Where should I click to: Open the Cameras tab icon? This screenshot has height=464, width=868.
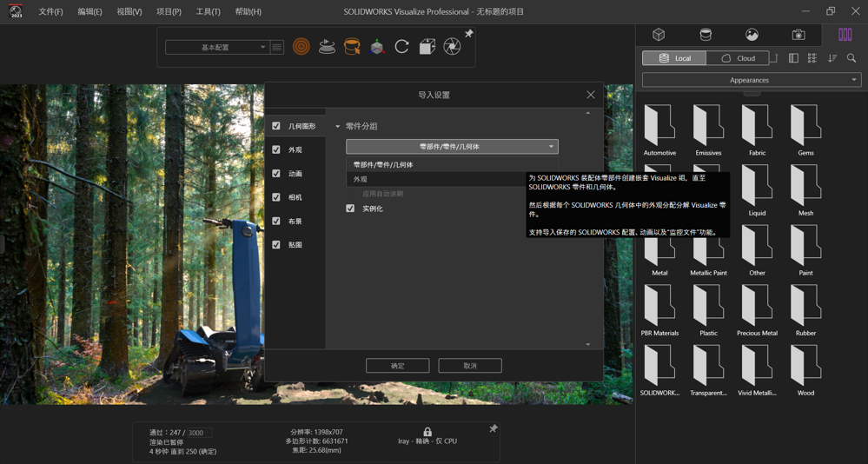pos(798,35)
